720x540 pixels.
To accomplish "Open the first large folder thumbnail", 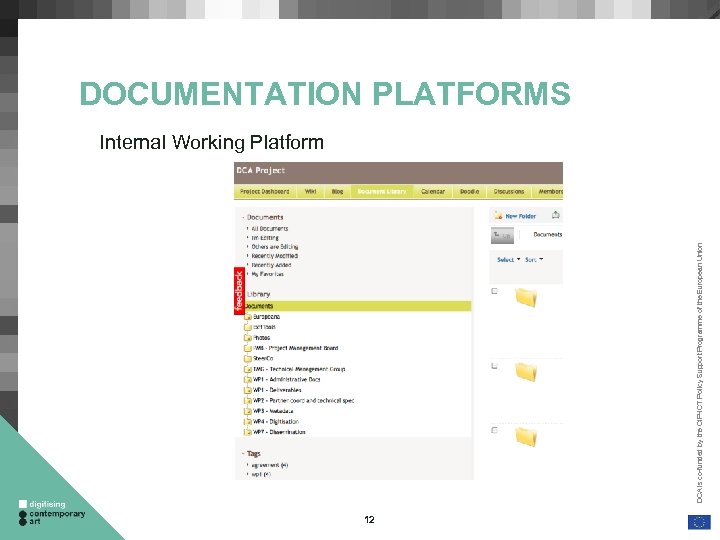I will coord(526,297).
